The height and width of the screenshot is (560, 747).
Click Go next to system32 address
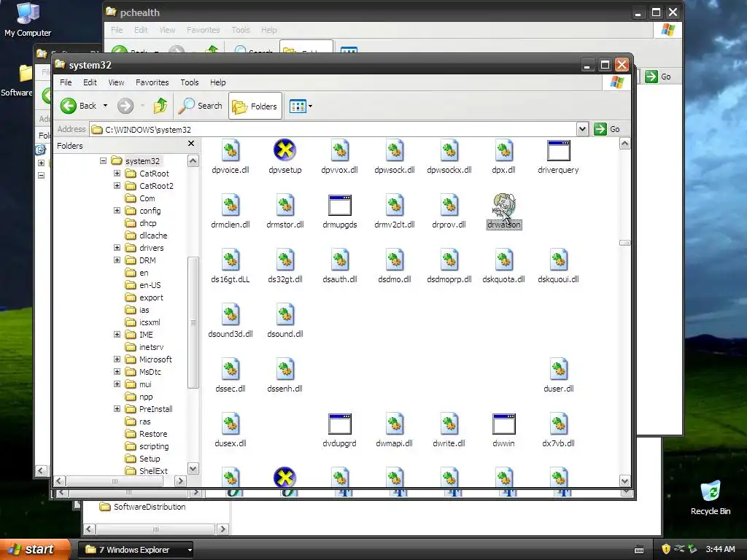[607, 129]
